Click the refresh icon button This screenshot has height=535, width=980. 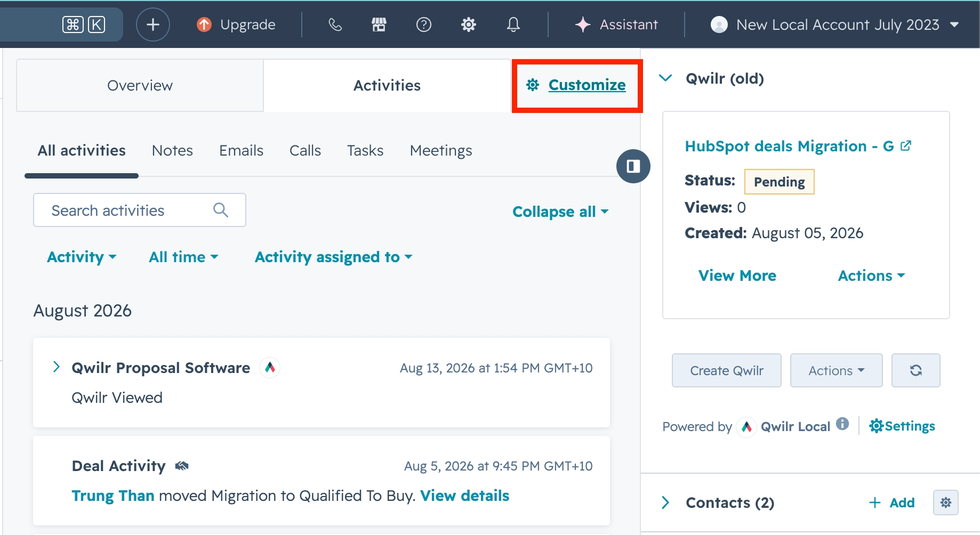[916, 370]
